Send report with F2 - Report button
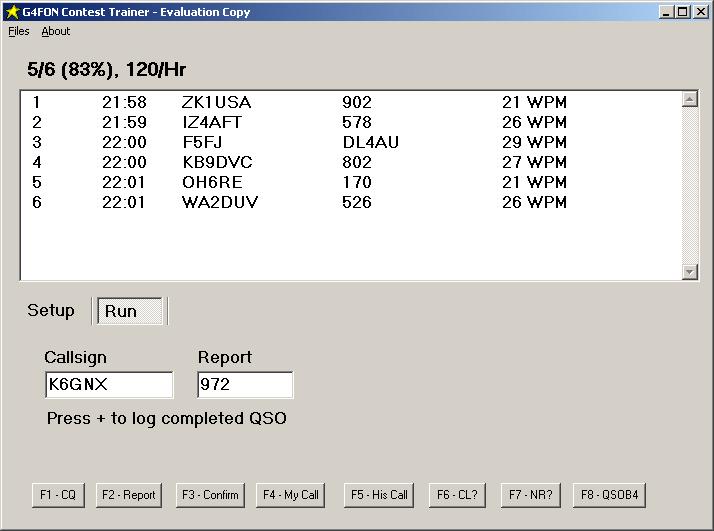The width and height of the screenshot is (714, 531). [x=129, y=495]
